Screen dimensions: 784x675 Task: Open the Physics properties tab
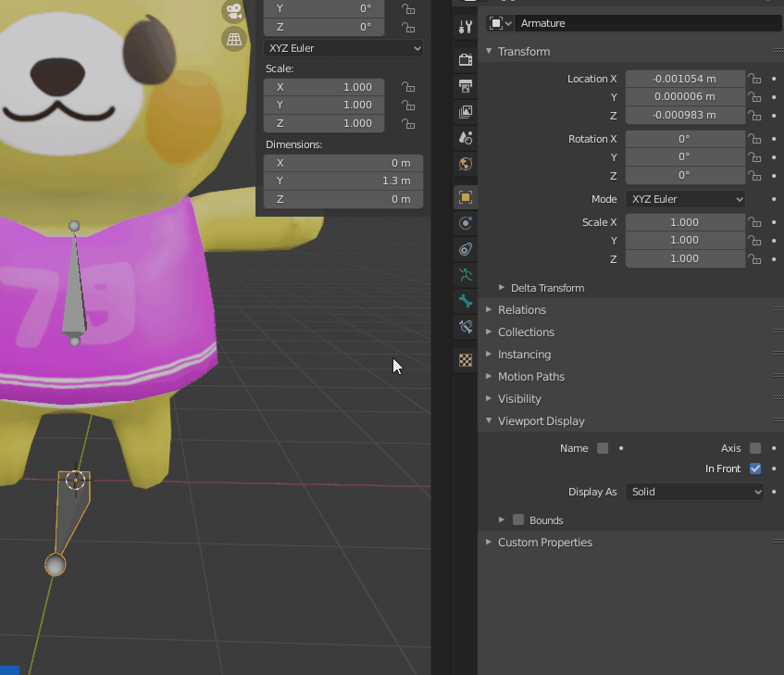[466, 223]
